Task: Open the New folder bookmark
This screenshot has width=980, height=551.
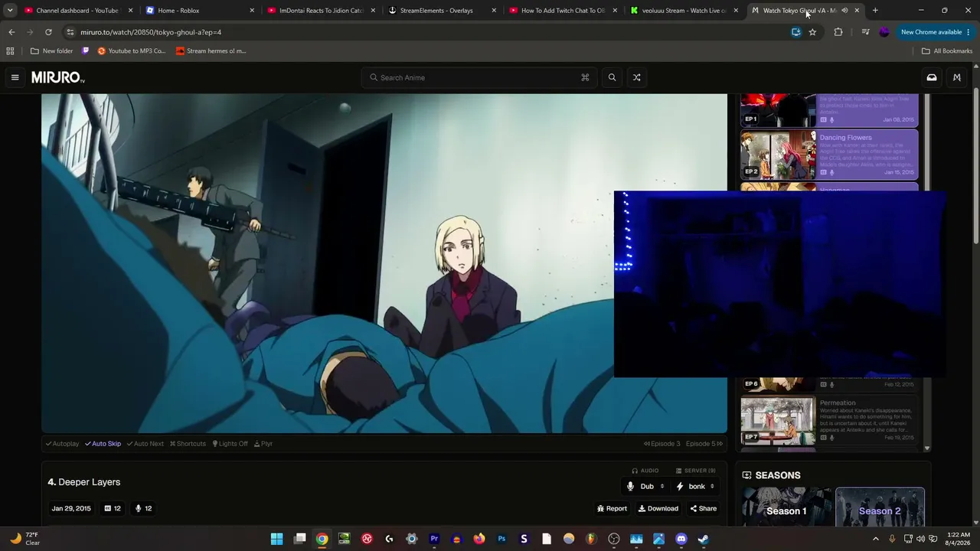Action: [51, 51]
